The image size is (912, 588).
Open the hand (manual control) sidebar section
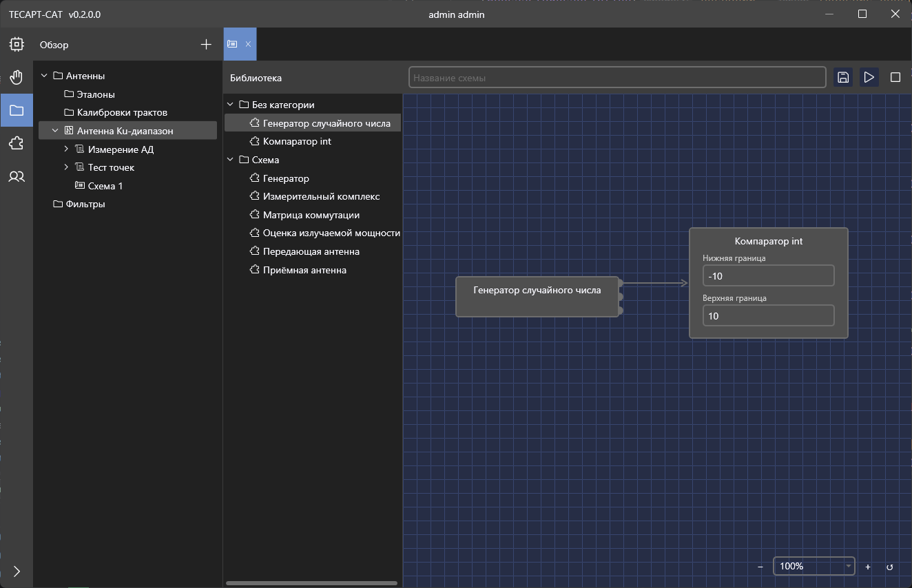[x=17, y=77]
